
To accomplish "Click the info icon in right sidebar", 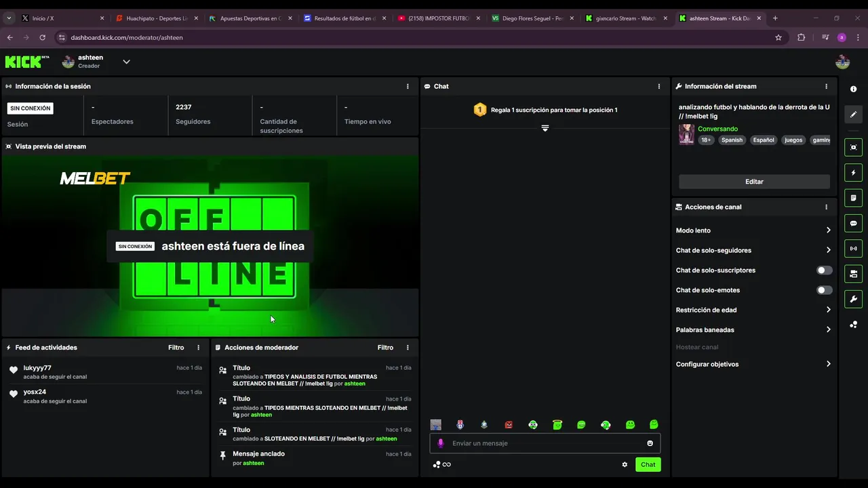I will click(x=853, y=89).
